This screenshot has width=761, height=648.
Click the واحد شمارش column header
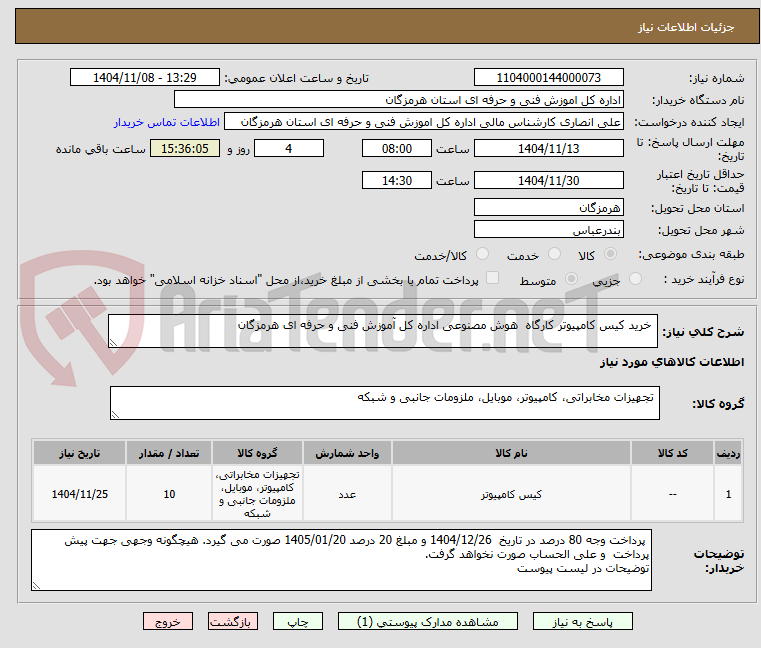[347, 453]
